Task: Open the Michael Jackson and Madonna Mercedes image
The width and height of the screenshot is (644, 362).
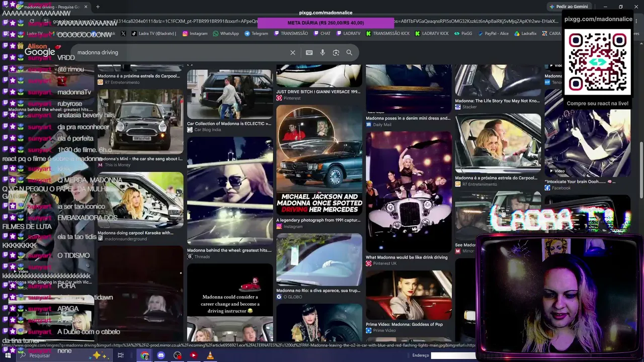Action: tap(319, 160)
